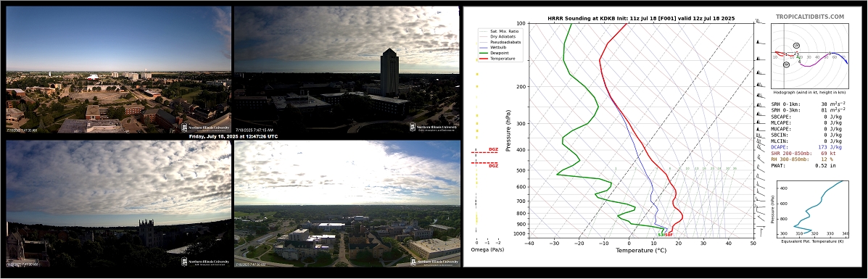Viewport: 868px width, 279px height.
Task: Click the NIU logo in bottom-left webcam image
Action: pos(205,262)
